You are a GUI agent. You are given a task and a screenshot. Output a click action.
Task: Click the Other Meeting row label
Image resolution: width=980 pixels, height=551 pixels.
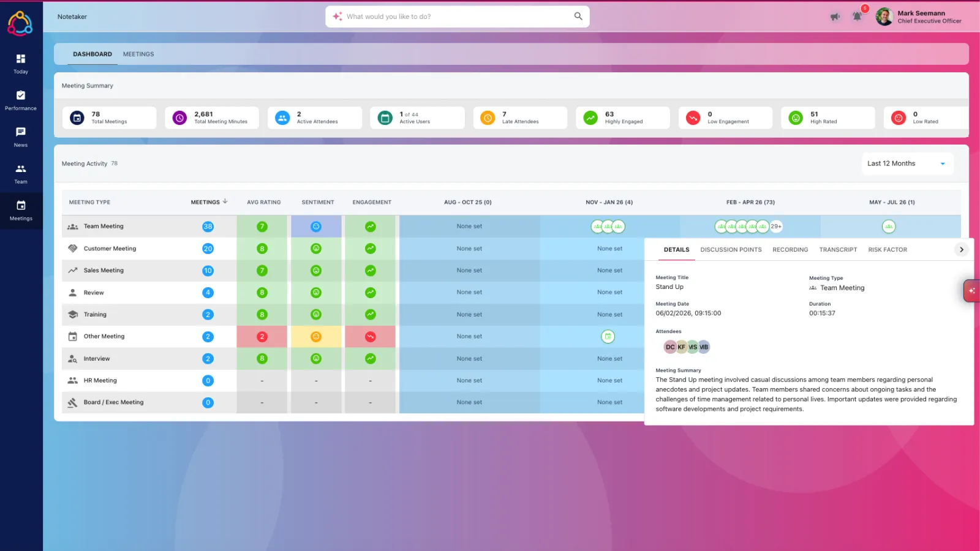point(104,337)
